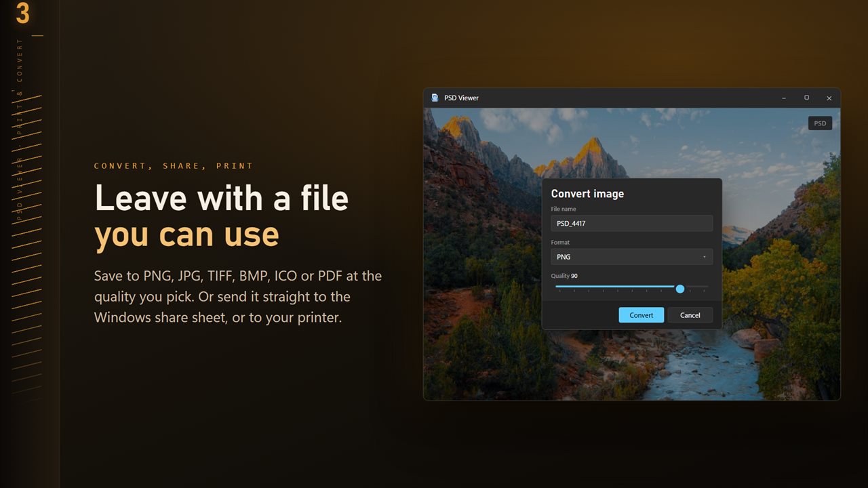Click the File name field with PSD_4417

coord(631,223)
